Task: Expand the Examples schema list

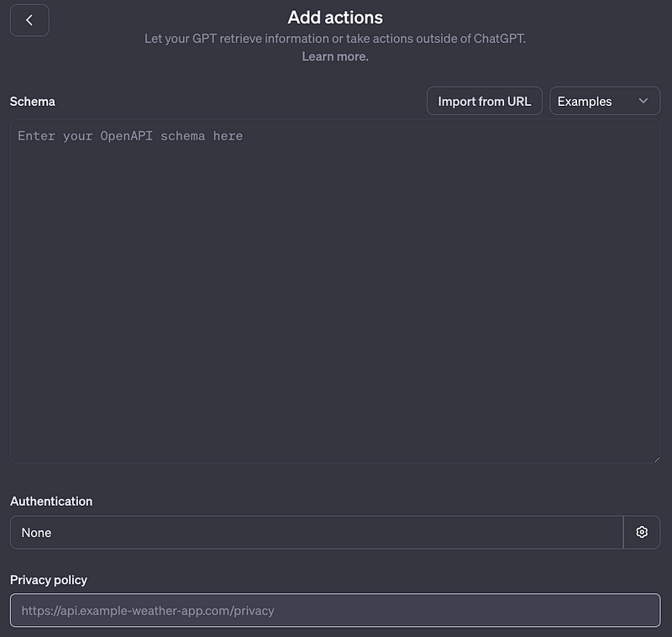Action: (604, 101)
